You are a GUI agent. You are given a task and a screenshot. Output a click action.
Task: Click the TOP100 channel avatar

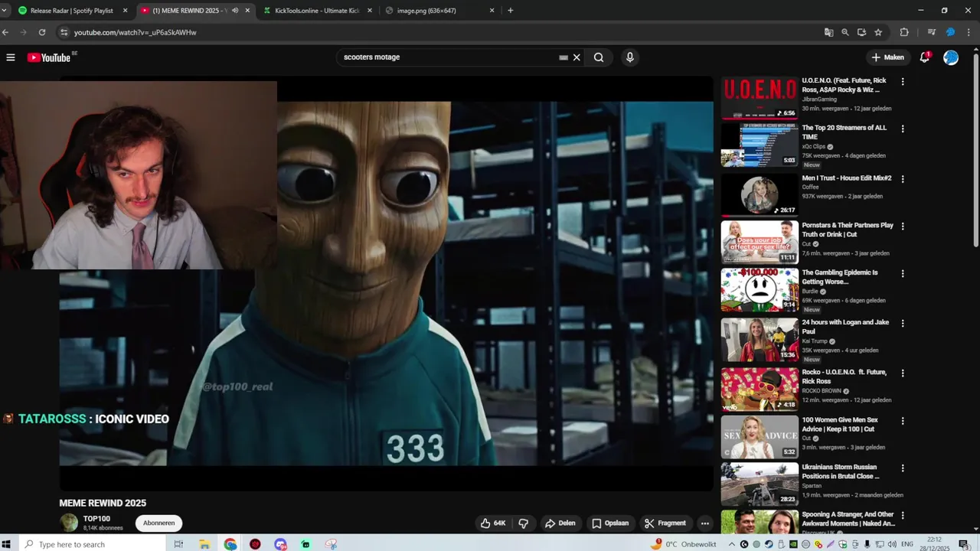coord(69,523)
